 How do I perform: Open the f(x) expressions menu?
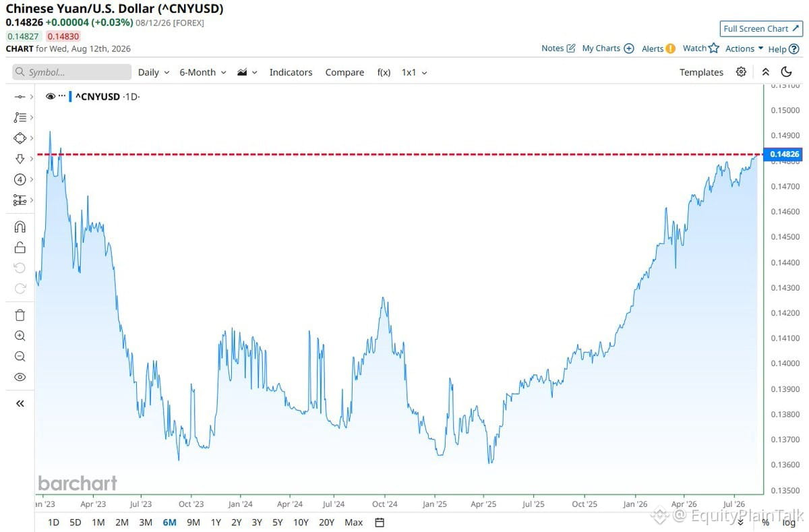point(384,72)
